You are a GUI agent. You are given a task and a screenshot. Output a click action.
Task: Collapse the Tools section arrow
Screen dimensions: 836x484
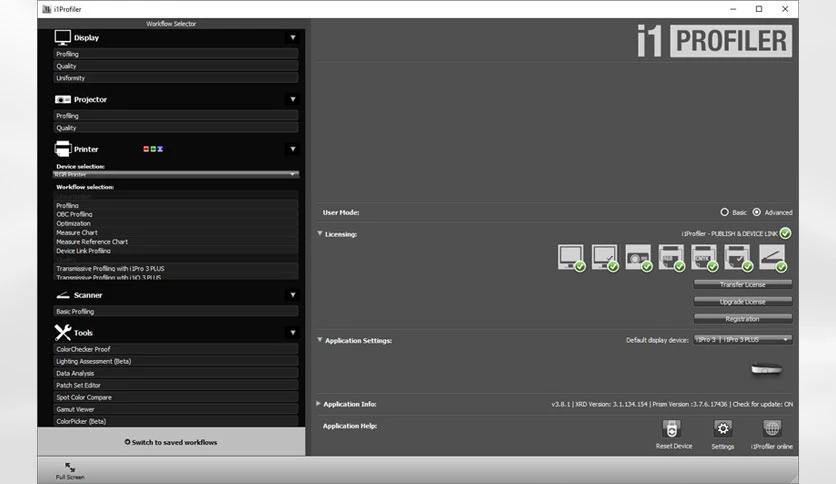pos(293,333)
